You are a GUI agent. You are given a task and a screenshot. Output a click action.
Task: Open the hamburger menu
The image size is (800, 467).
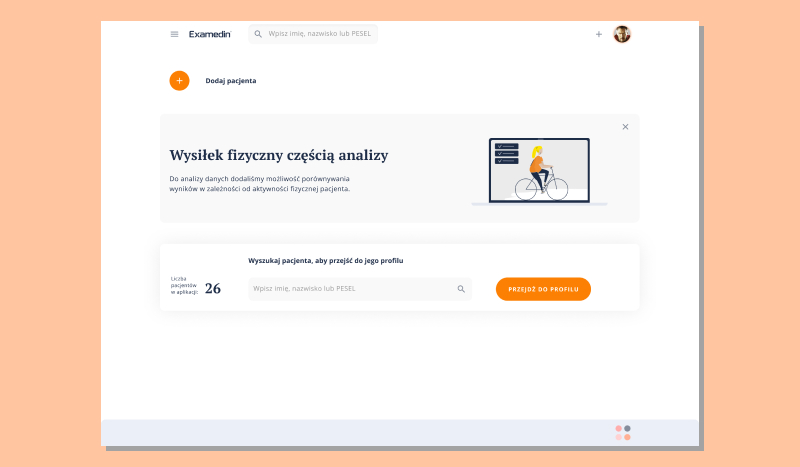pyautogui.click(x=174, y=34)
